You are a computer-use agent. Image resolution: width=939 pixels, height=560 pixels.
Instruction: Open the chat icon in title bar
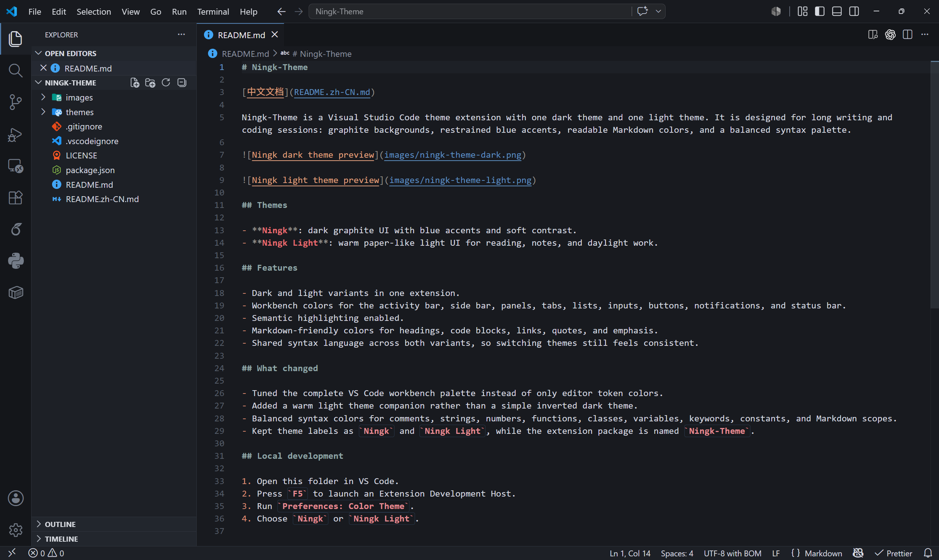pyautogui.click(x=643, y=11)
